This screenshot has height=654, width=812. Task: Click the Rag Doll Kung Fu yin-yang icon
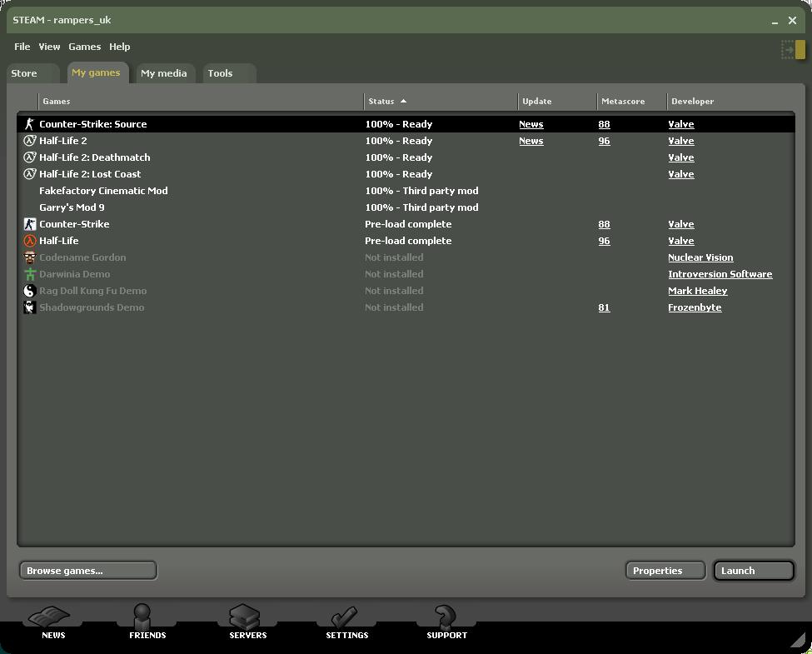[x=29, y=291]
